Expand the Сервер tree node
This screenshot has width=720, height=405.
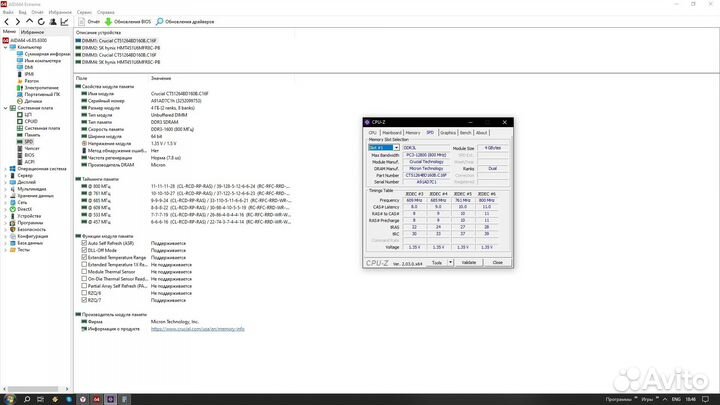[6, 175]
